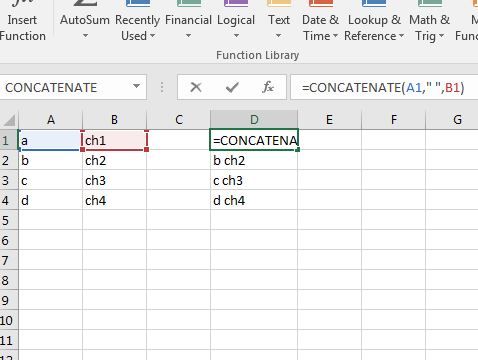Open Recently Used functions list
478x360 pixels.
tap(137, 21)
